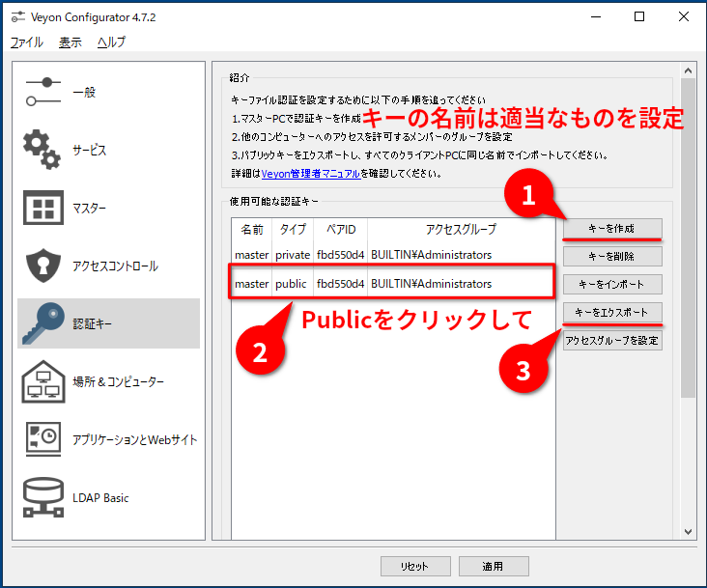
Task: Click the キーをエクスポート button
Action: 612,312
